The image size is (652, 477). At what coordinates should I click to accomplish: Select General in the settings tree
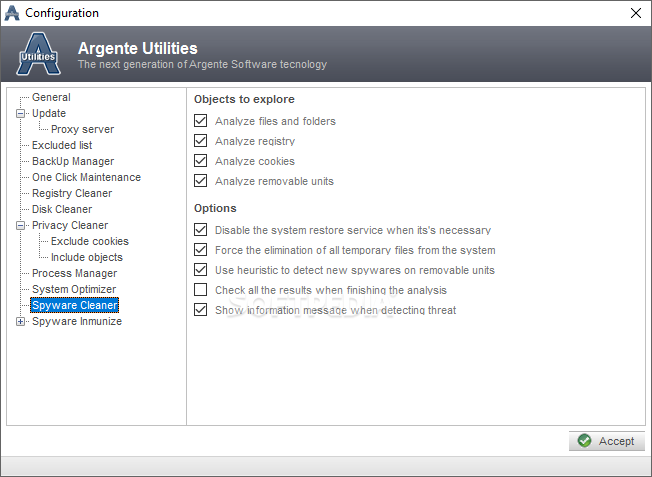point(51,97)
